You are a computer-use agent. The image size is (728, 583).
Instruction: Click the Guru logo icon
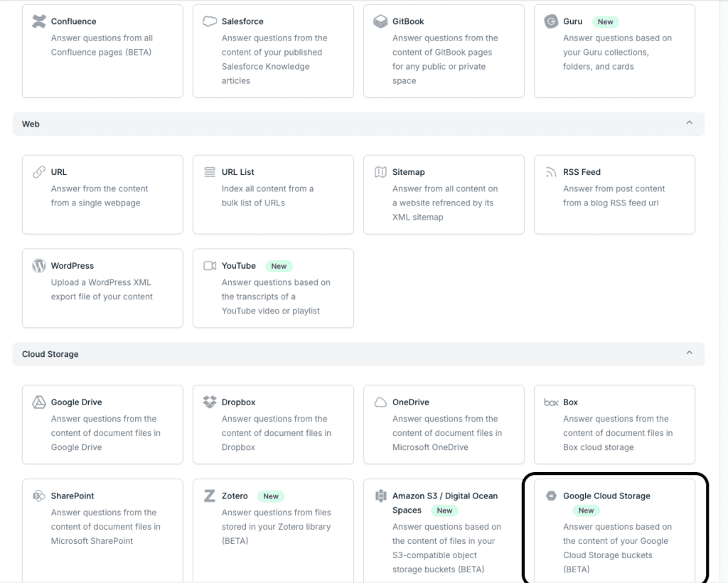551,21
